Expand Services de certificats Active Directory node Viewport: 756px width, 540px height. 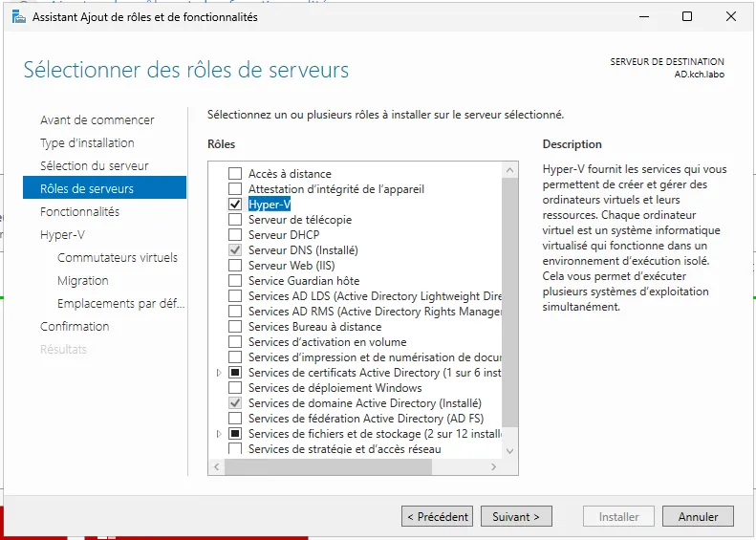click(221, 373)
